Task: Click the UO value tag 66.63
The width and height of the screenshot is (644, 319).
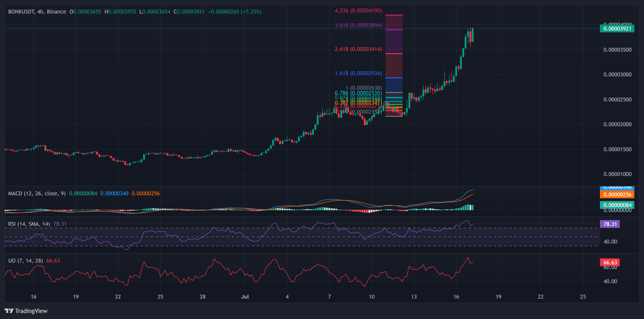Action: pos(610,262)
